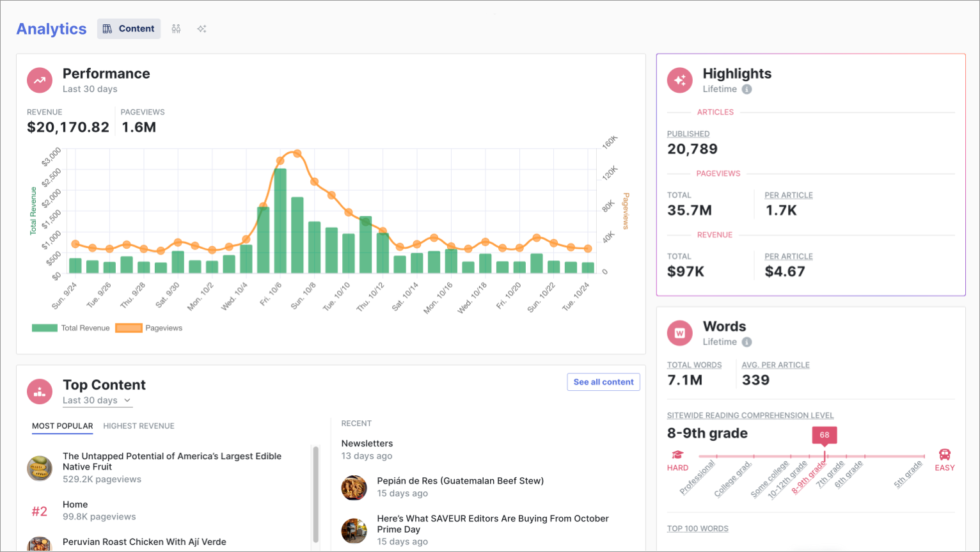
Task: Click the Untapped Potential article thumbnail
Action: tap(40, 468)
